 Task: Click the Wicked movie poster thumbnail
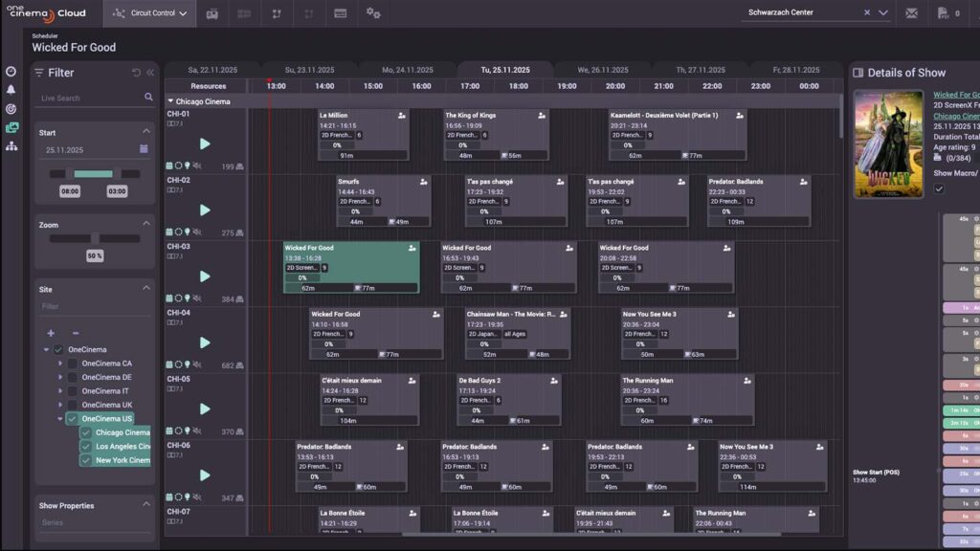pyautogui.click(x=888, y=143)
